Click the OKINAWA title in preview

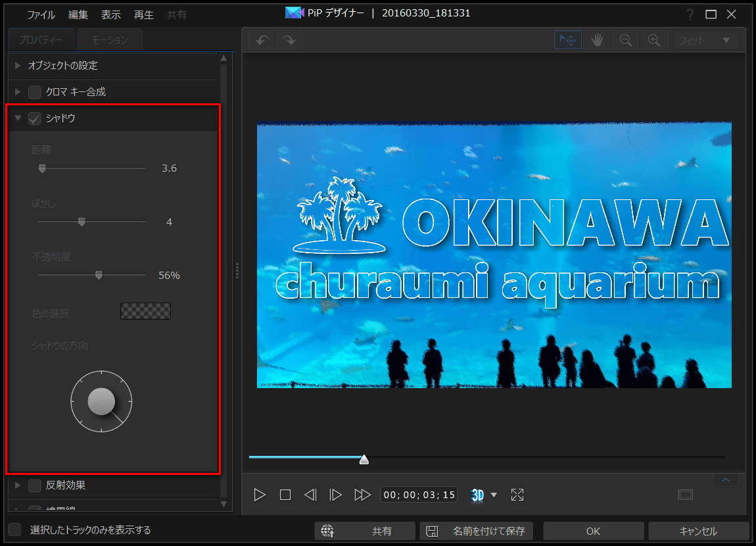point(565,223)
